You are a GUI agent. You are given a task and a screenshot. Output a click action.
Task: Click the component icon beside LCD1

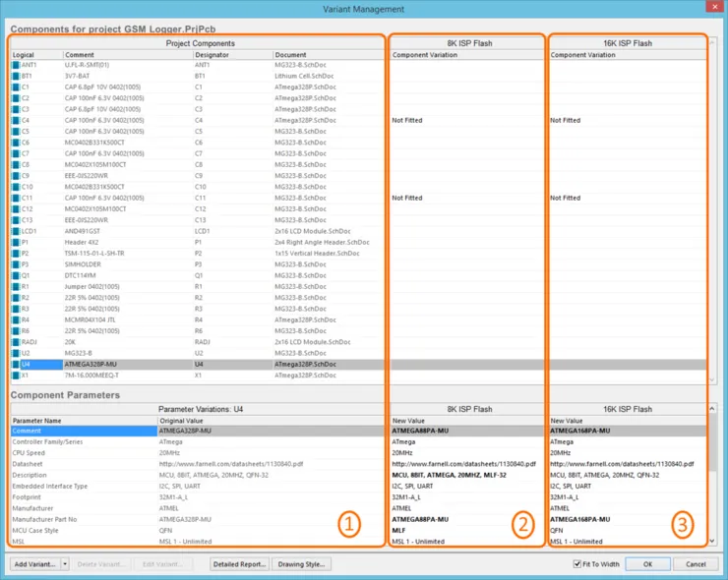(16, 231)
